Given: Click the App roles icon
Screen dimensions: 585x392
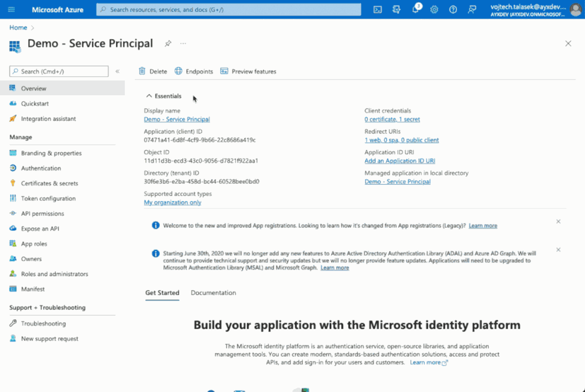Looking at the screenshot, I should pos(13,243).
